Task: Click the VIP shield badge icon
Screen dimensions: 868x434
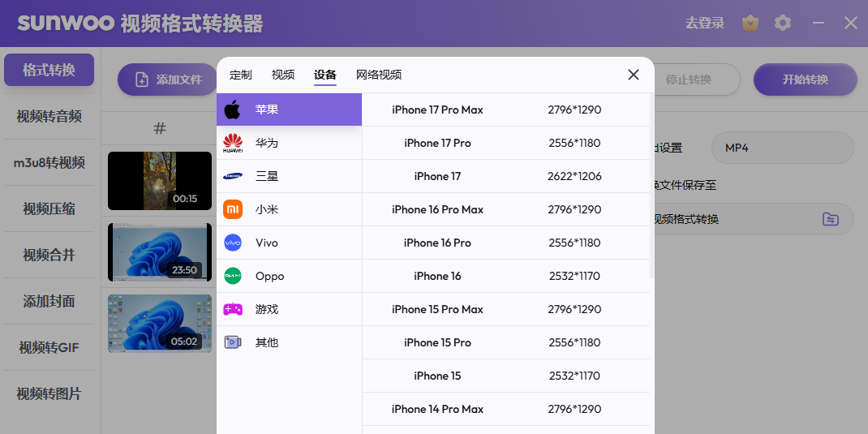Action: [x=750, y=23]
